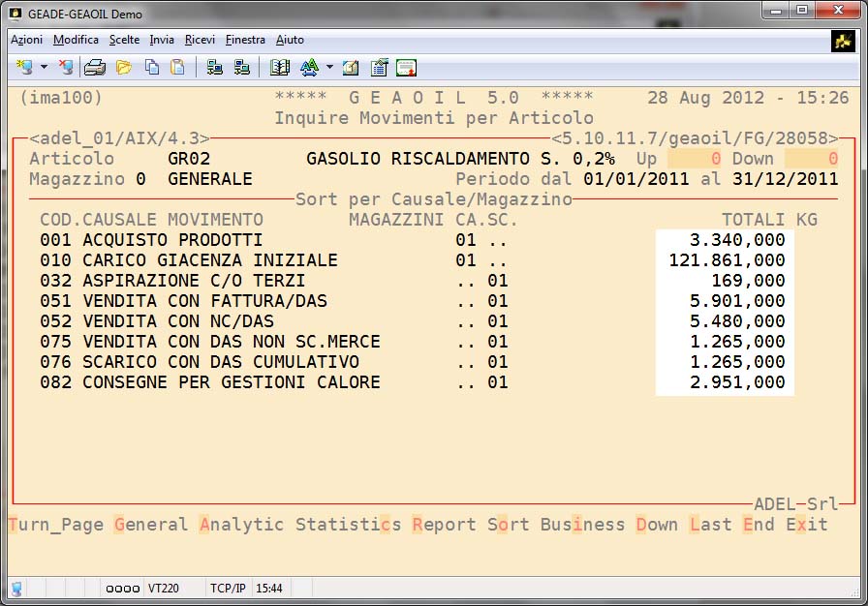Expand the new connection dropdown arrow
868x606 pixels.
pos(44,68)
